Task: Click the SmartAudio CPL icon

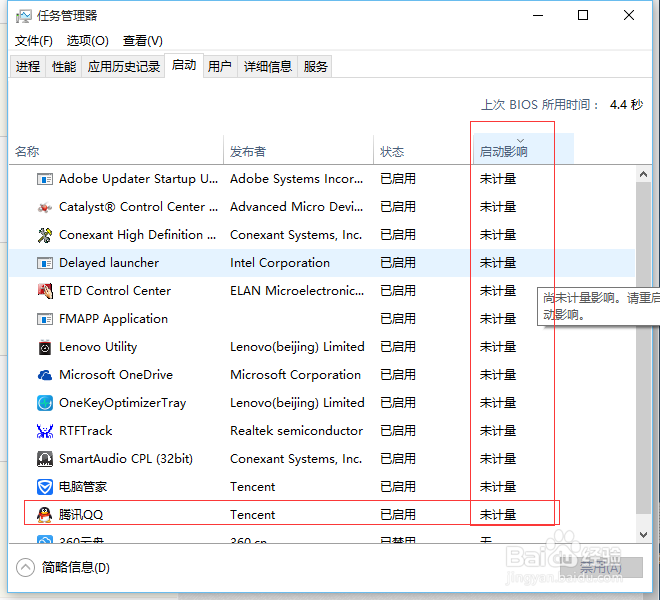Action: coord(45,459)
